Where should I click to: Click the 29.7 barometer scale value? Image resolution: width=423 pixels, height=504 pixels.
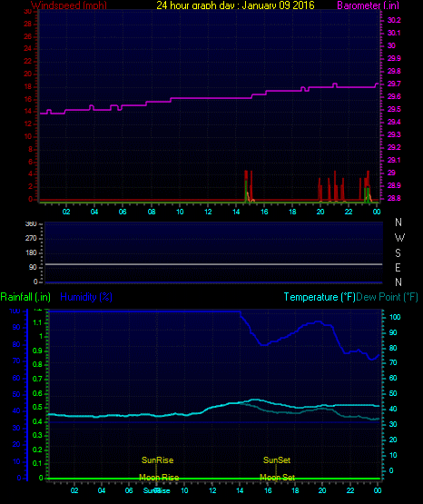[x=394, y=84]
